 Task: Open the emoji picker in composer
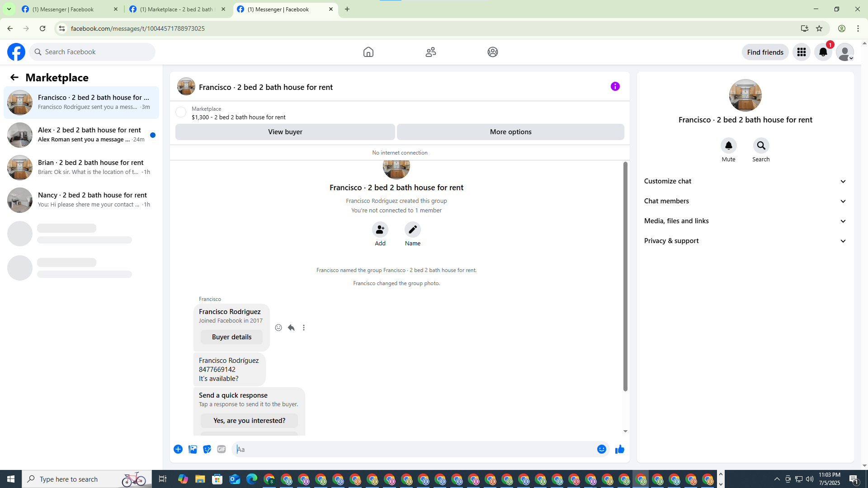(x=601, y=449)
